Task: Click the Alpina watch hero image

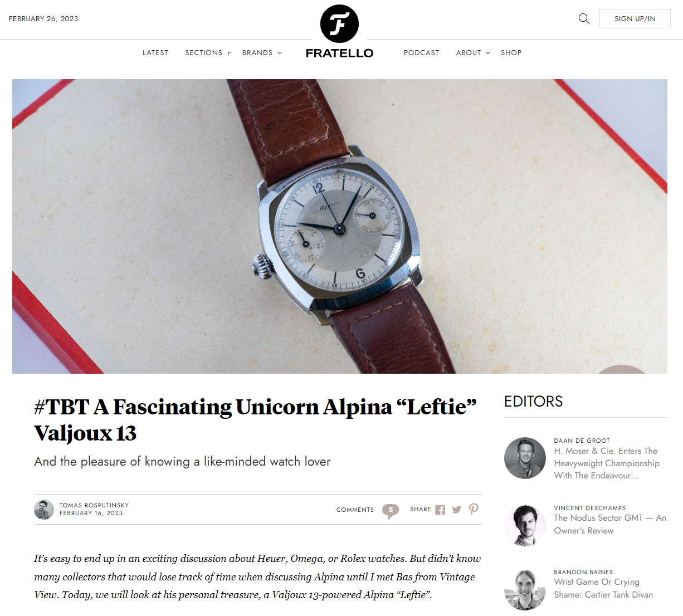Action: [340, 226]
